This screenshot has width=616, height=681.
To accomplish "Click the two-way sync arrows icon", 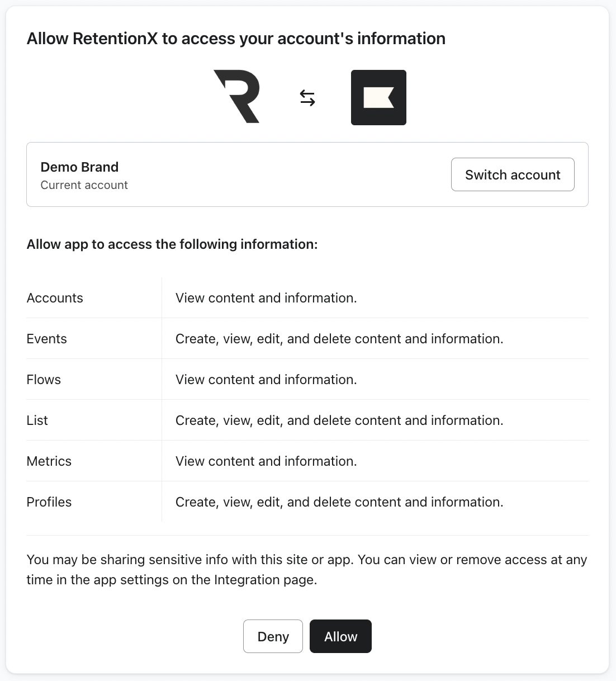I will click(307, 98).
